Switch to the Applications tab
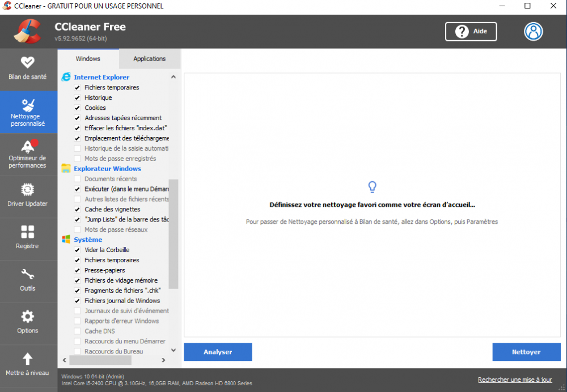 pos(149,58)
